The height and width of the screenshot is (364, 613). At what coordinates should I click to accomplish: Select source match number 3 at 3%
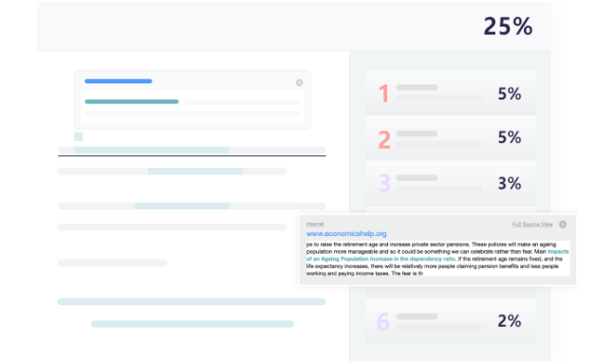tap(451, 183)
